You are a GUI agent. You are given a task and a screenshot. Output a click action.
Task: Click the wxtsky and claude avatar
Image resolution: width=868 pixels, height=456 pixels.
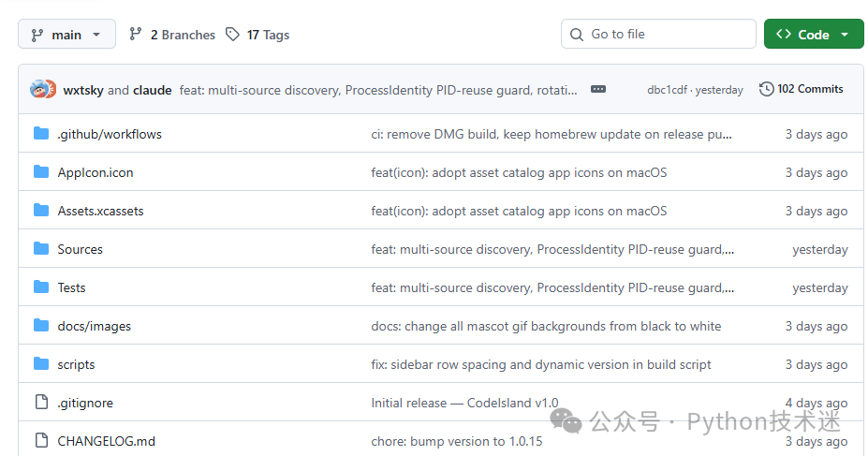click(x=43, y=89)
